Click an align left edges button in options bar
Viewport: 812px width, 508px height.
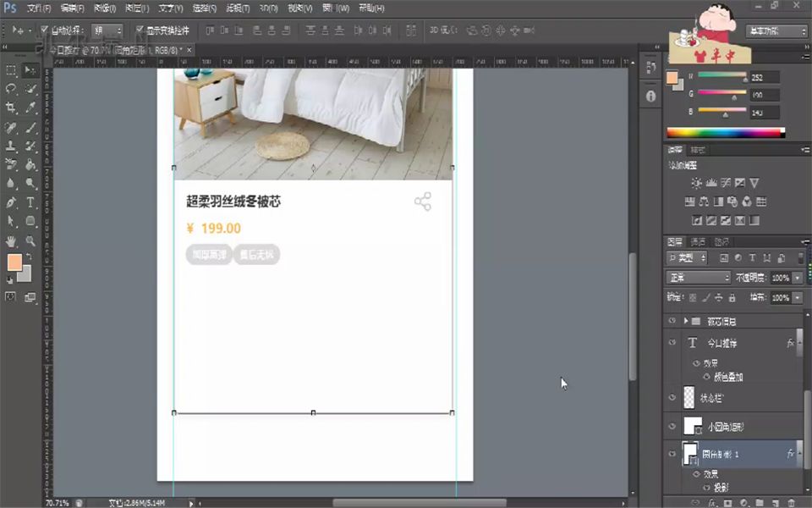(x=208, y=30)
